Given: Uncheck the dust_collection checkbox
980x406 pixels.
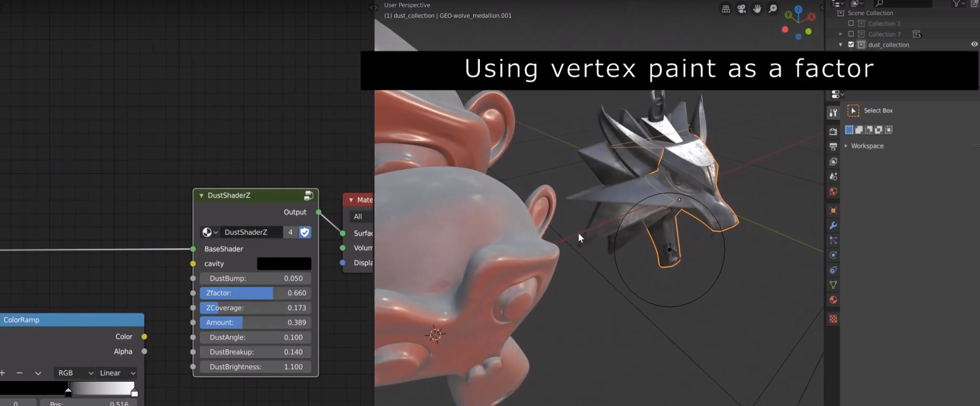Looking at the screenshot, I should pyautogui.click(x=851, y=44).
